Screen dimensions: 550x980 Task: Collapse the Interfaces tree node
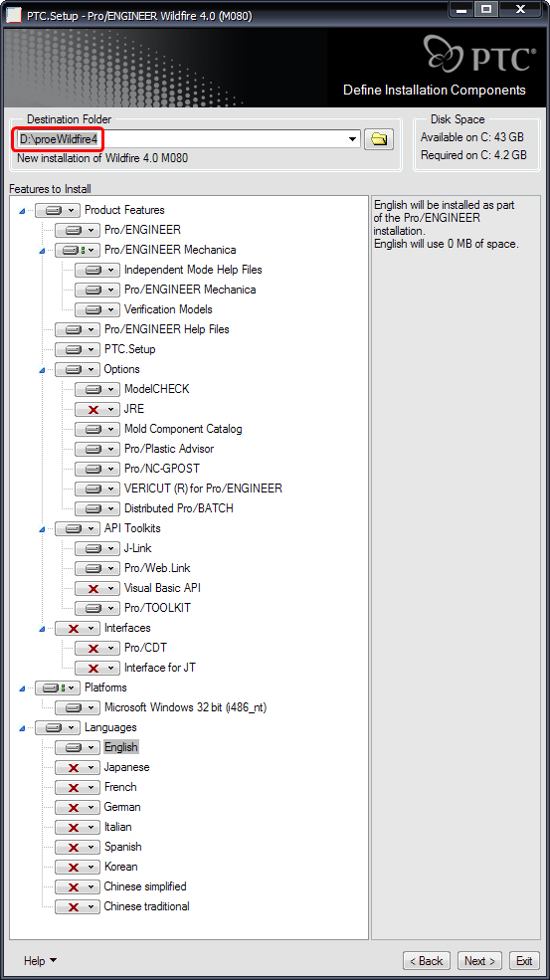point(43,629)
